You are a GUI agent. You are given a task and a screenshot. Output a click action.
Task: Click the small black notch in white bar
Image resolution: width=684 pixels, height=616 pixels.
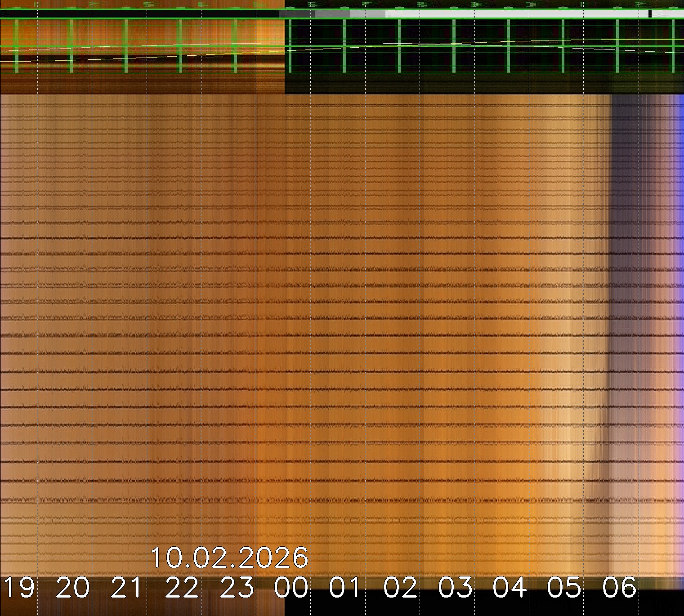coord(650,14)
